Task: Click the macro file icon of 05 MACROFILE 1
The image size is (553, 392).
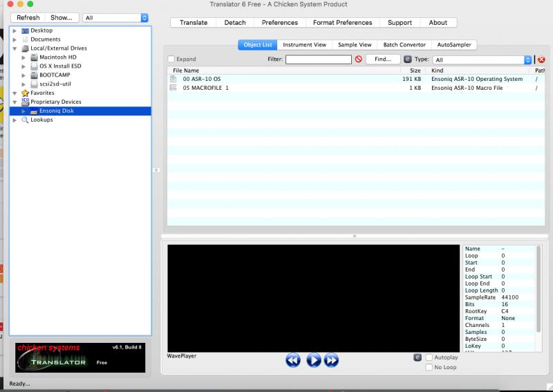Action: pos(174,88)
